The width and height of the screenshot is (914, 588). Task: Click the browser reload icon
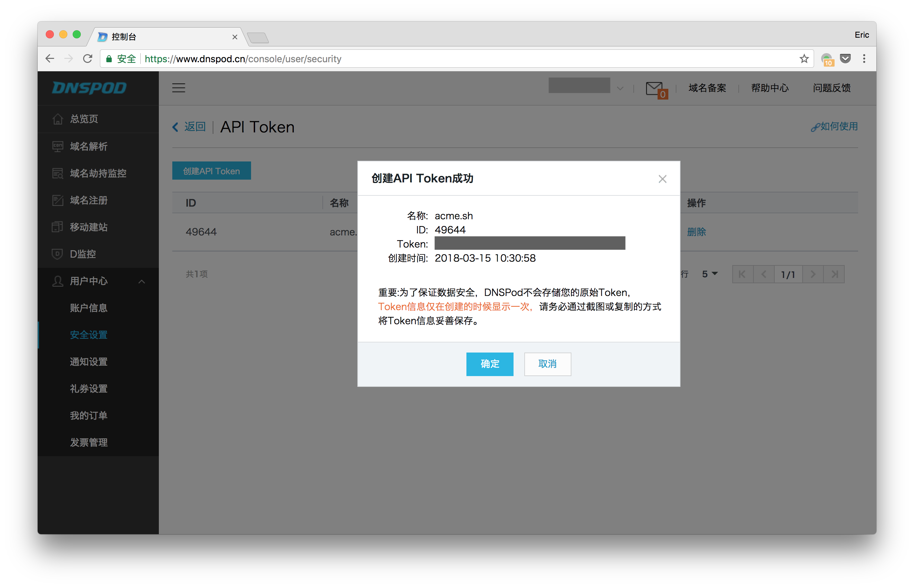click(88, 59)
